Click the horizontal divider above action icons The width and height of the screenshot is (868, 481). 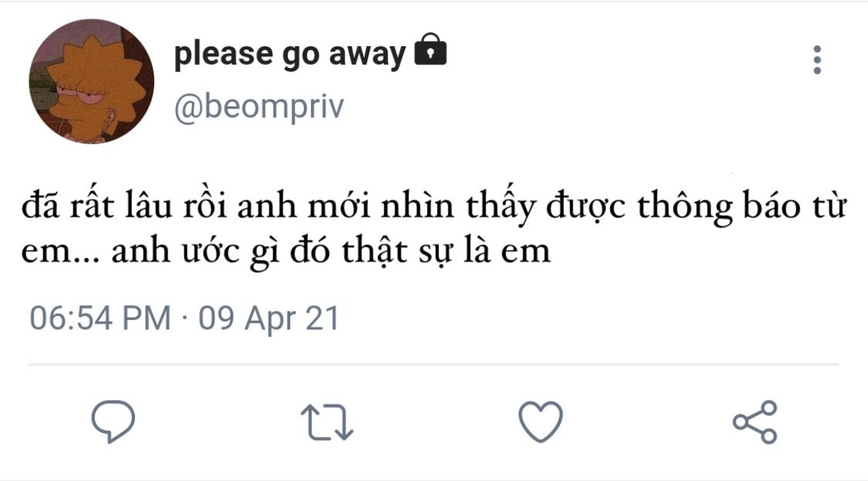[x=434, y=364]
